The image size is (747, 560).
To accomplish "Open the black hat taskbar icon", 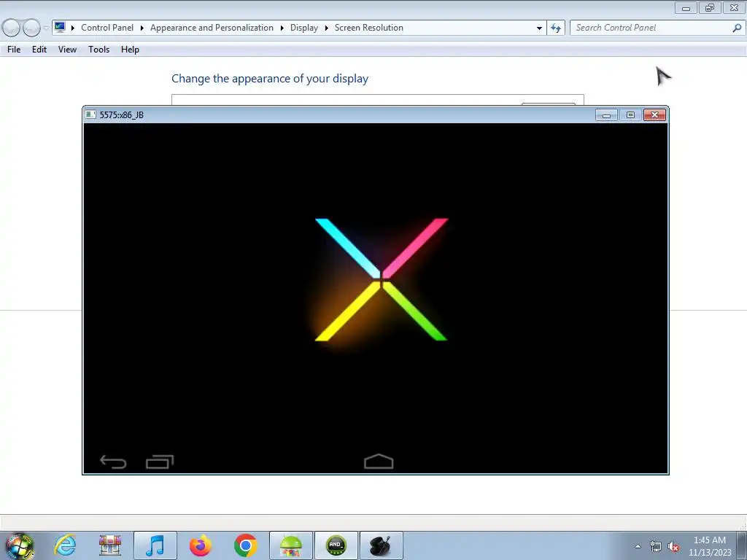I will 382,545.
